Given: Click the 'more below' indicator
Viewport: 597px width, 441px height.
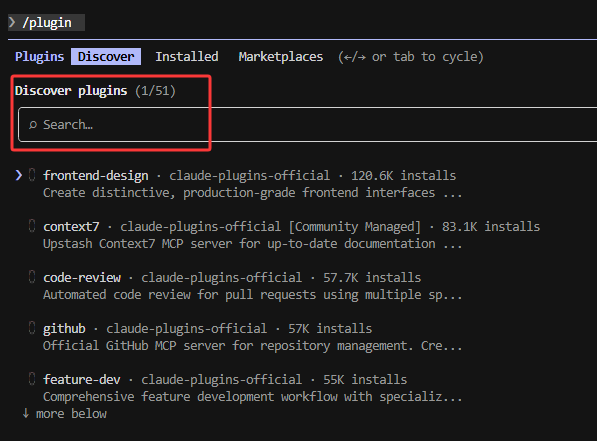Looking at the screenshot, I should click(x=65, y=414).
